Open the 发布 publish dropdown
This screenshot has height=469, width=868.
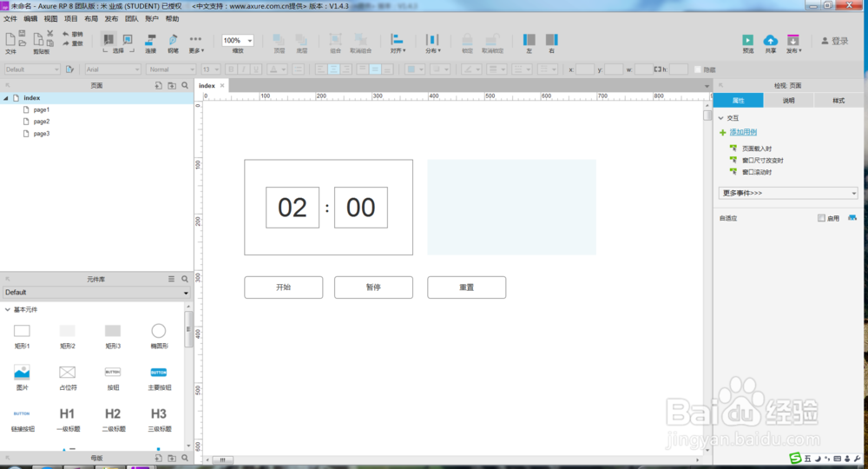tap(793, 43)
